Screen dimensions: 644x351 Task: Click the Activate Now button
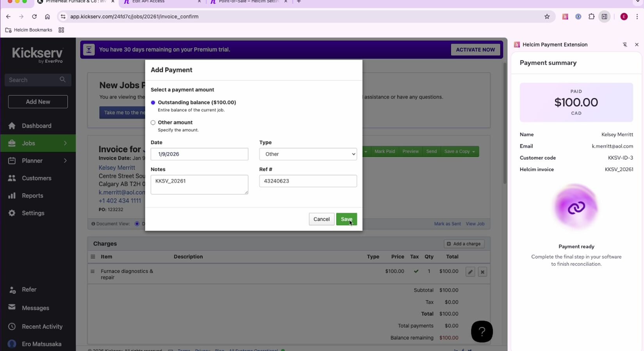475,50
